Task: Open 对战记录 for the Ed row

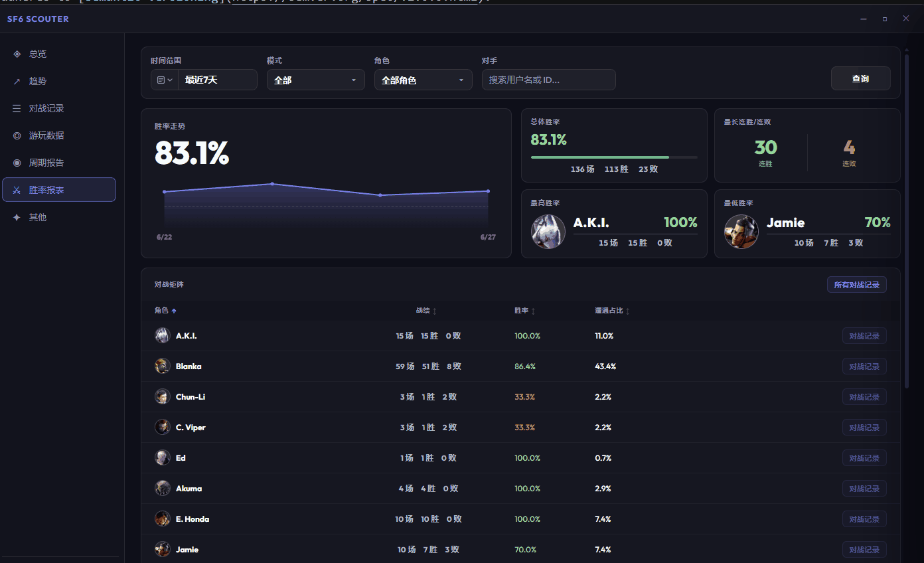Action: click(864, 458)
